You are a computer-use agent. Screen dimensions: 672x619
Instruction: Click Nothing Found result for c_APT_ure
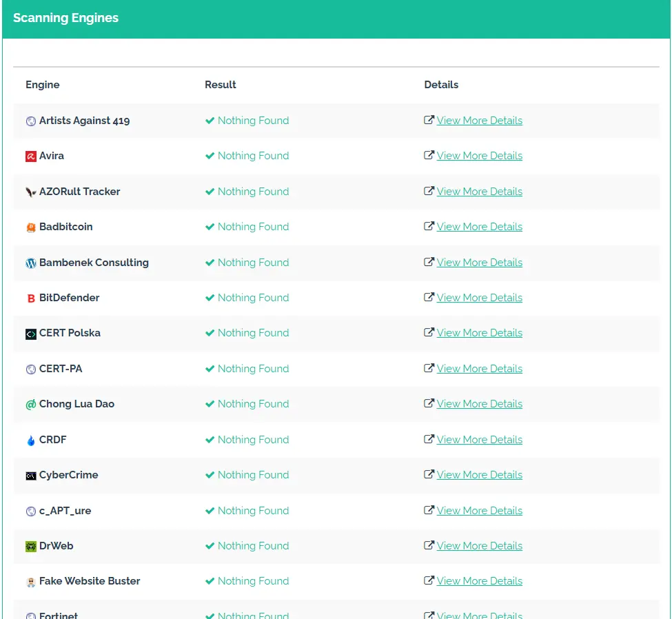[x=253, y=511]
